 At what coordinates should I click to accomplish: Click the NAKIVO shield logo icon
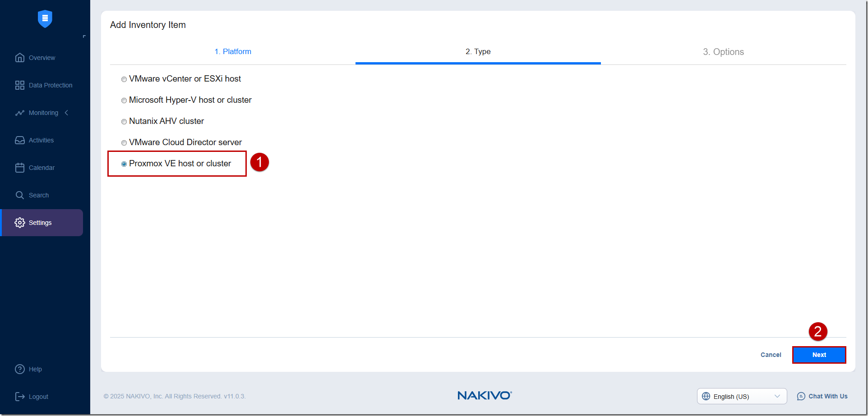tap(45, 18)
